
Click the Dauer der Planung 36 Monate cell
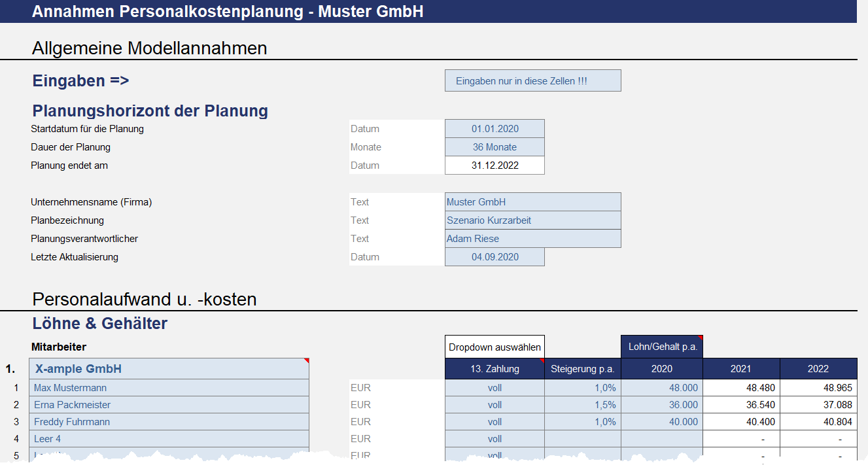click(x=495, y=147)
